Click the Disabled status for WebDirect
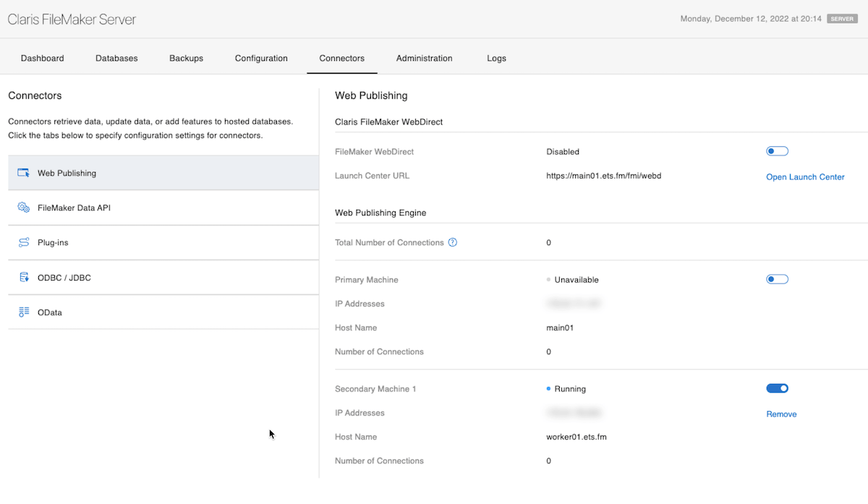This screenshot has height=504, width=868. tap(563, 152)
